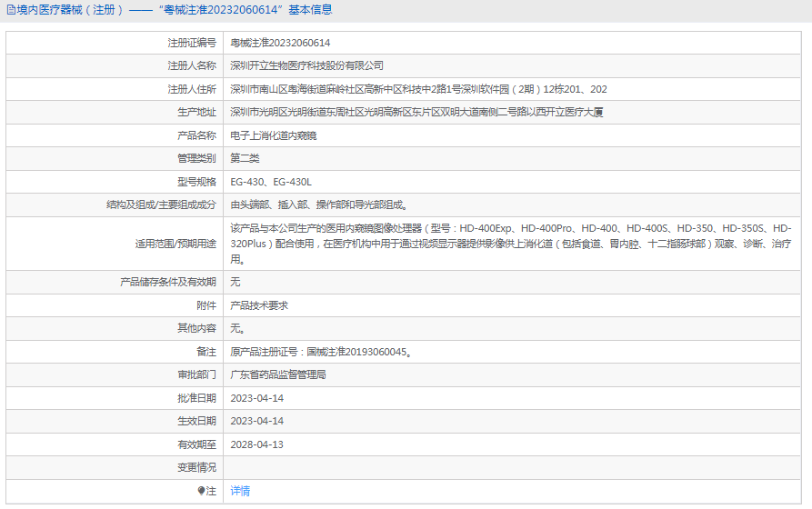Select the page title 境内医疗器械（注册）基本信息
Screen dimensions: 812x509
pos(174,10)
